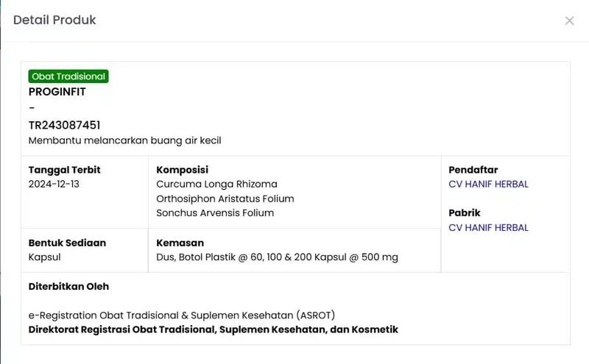Screen dimensions: 589x364
Task: Click the green Obat Tradisional badge
Action: point(68,76)
